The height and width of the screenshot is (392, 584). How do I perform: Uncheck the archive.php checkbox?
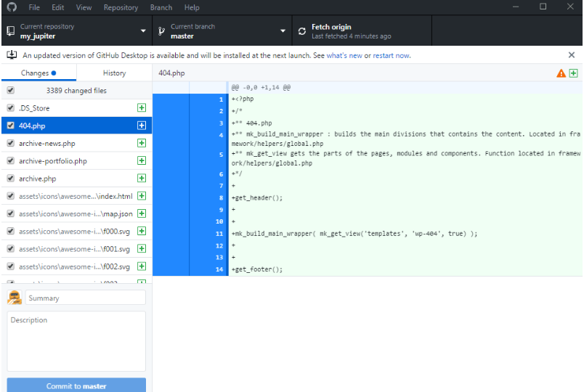click(11, 179)
